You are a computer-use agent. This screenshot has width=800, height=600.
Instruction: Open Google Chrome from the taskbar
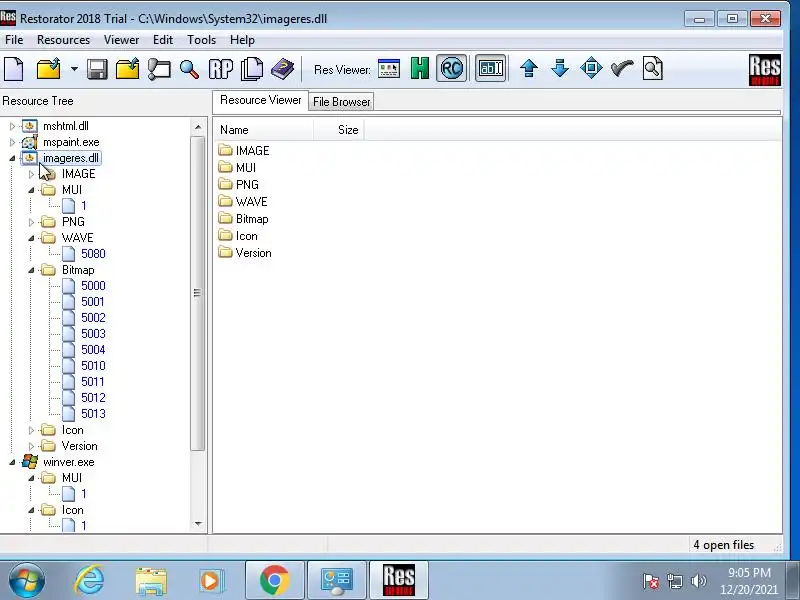[x=274, y=581]
